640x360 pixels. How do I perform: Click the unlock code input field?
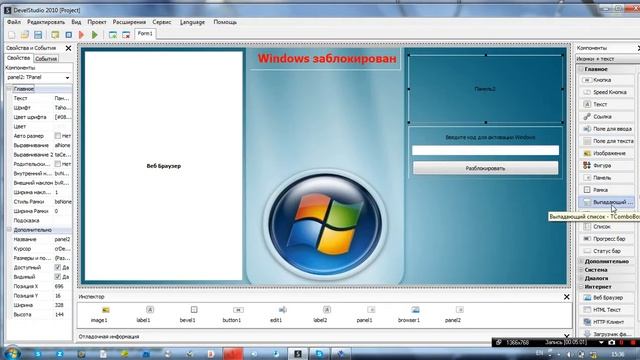(485, 150)
